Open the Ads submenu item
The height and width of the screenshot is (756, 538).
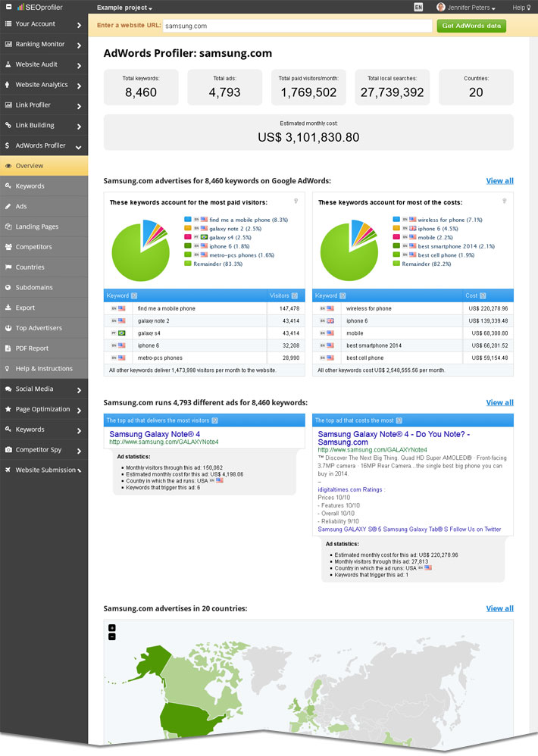[44, 206]
